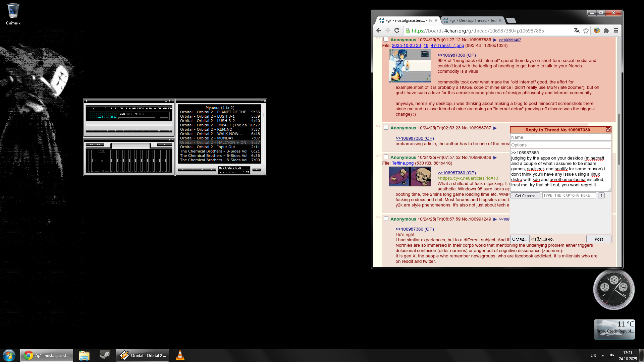
Task: Open Steam from the taskbar
Action: 105,355
